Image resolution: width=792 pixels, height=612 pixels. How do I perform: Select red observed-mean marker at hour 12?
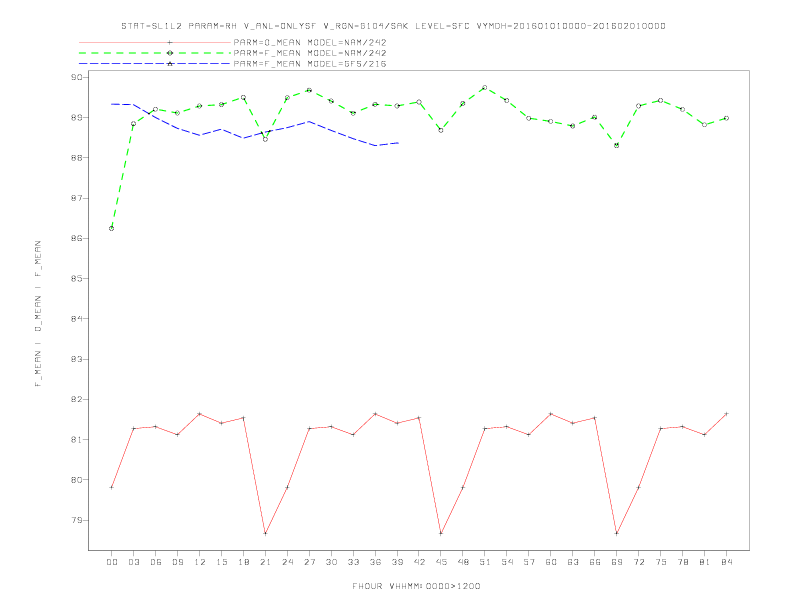[200, 414]
